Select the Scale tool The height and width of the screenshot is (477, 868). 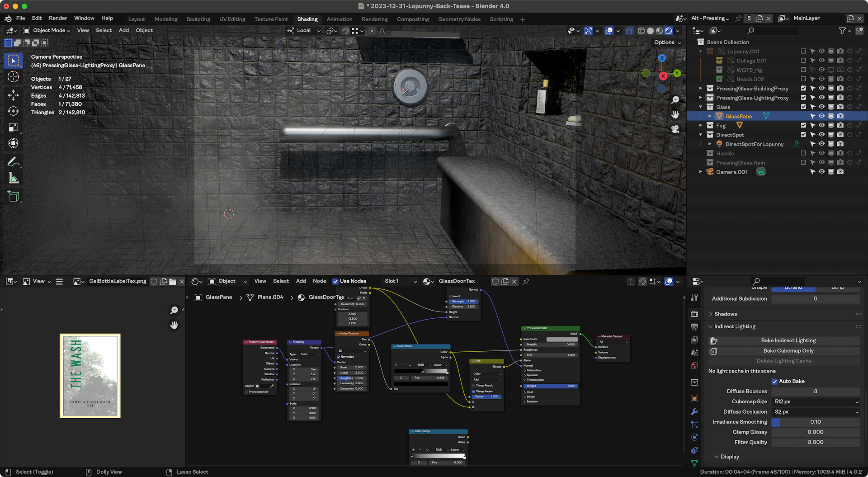(13, 128)
